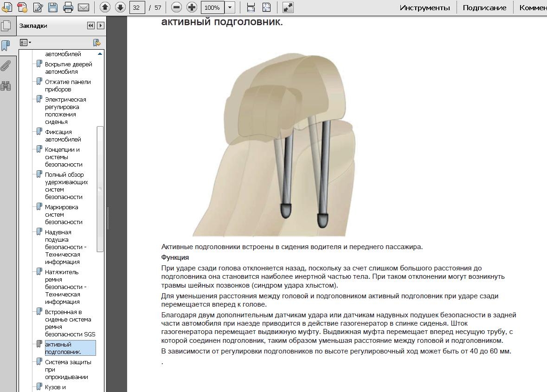547x392 pixels.
Task: Send the file via the envelope email icon
Action: [x=84, y=7]
